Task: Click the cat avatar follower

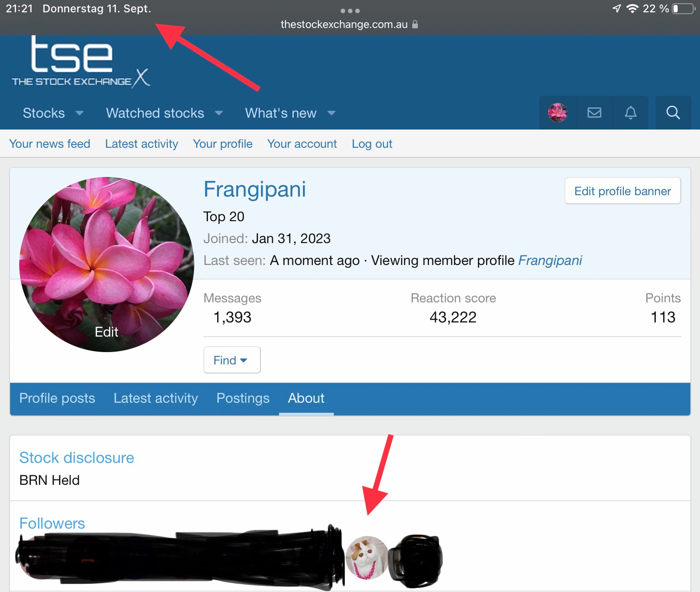Action: pyautogui.click(x=367, y=557)
